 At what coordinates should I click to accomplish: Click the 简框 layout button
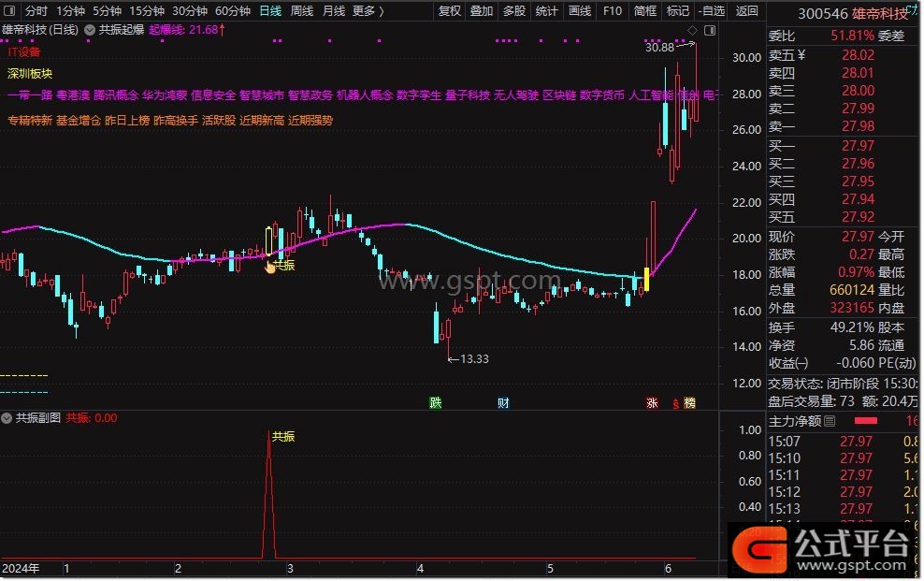click(645, 10)
